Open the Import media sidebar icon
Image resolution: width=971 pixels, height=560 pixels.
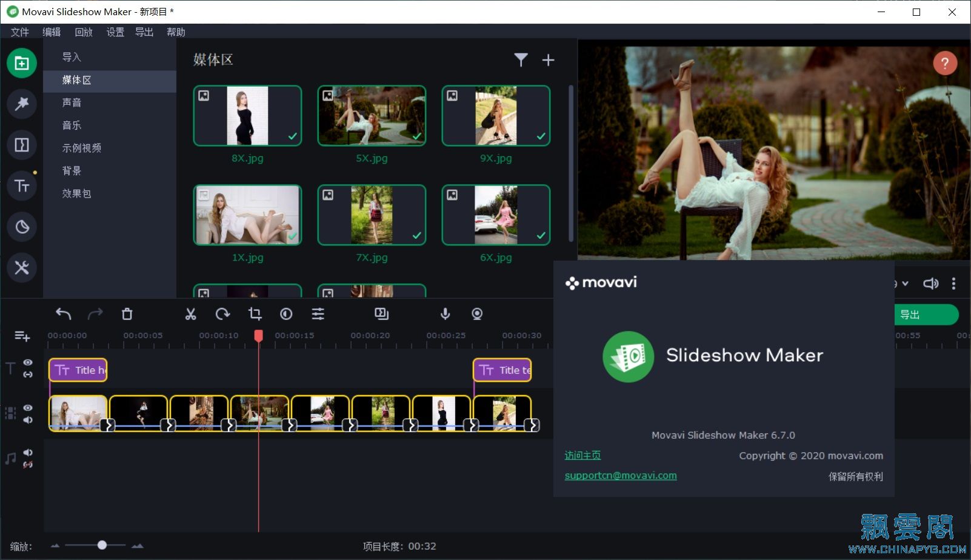(x=22, y=63)
